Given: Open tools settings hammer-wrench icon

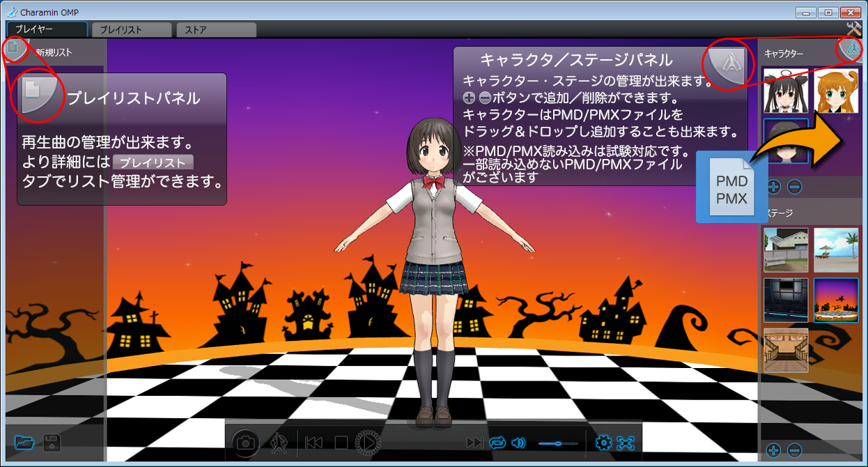Looking at the screenshot, I should click(854, 29).
